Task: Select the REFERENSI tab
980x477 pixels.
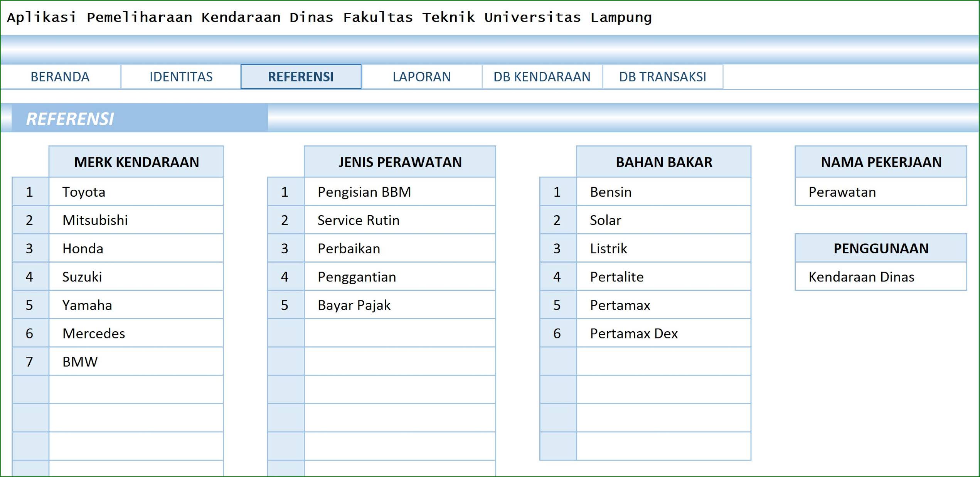Action: pos(301,76)
